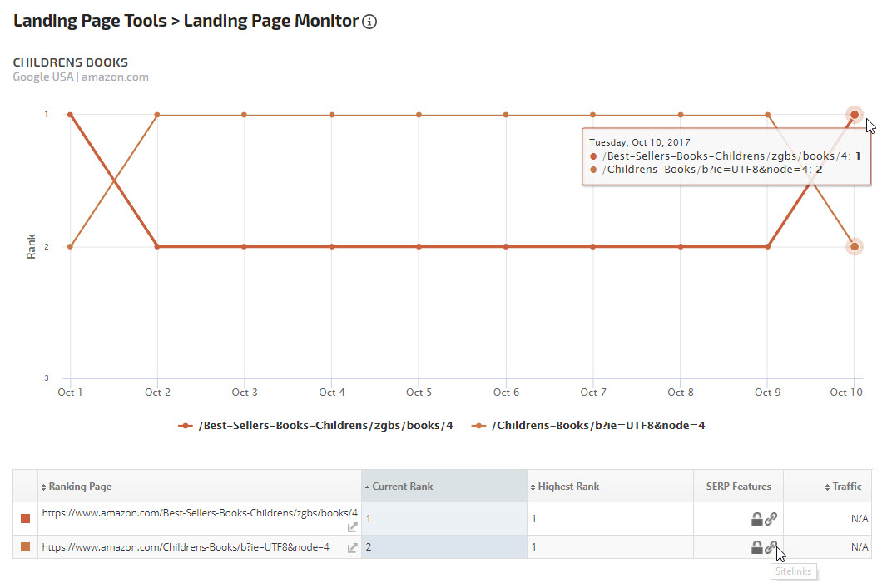Click Sitelinks chain icon in Best-Sellers row

click(x=771, y=519)
